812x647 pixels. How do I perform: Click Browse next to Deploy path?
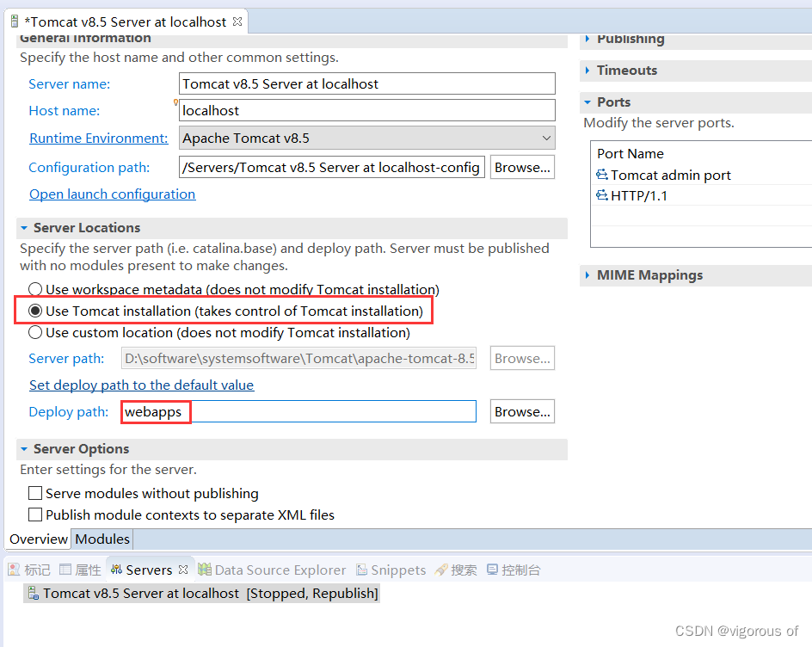522,412
